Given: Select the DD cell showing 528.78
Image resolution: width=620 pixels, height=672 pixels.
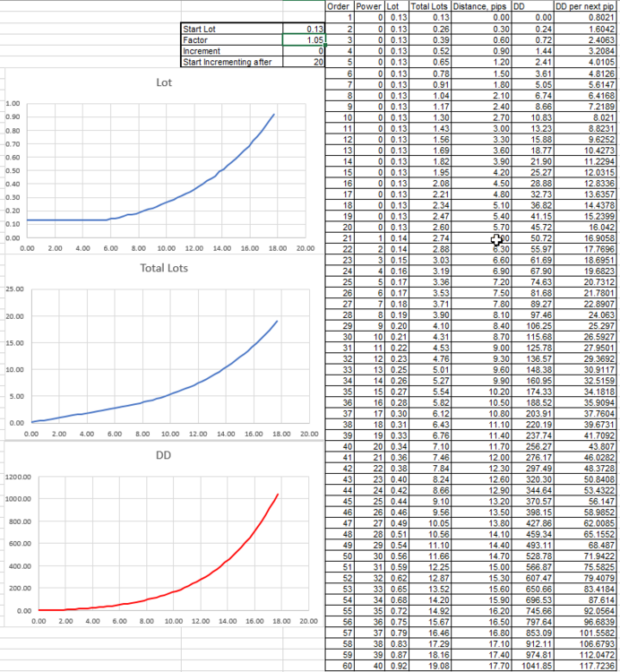Looking at the screenshot, I should coord(532,556).
